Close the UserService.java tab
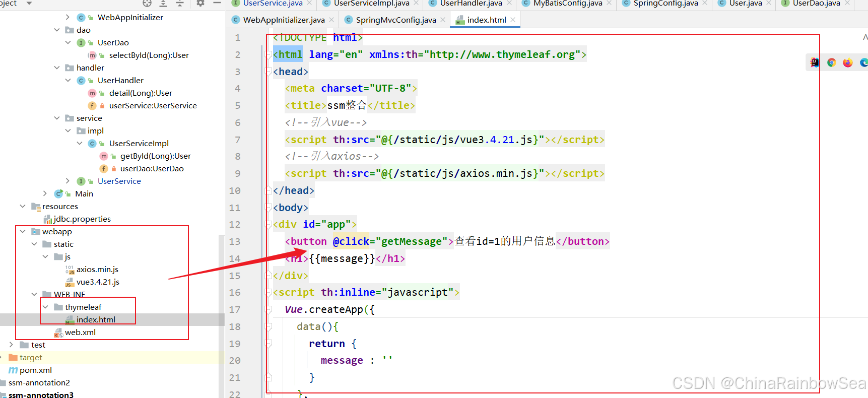Viewport: 868px width, 398px height. pos(310,3)
